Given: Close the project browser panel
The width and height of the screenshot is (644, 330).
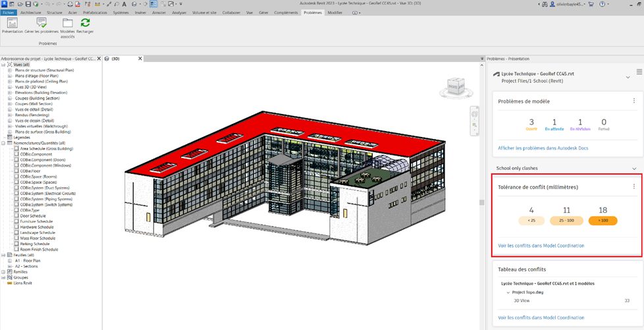Looking at the screenshot, I should pos(99,59).
